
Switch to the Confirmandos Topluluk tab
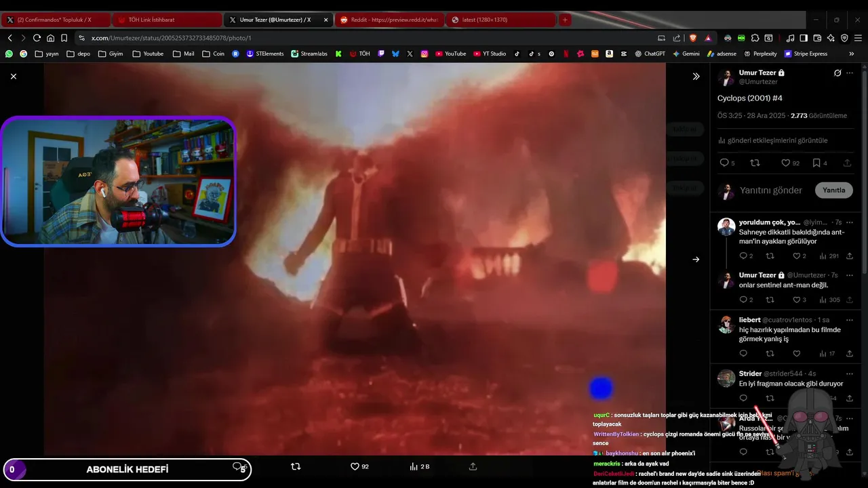point(56,20)
